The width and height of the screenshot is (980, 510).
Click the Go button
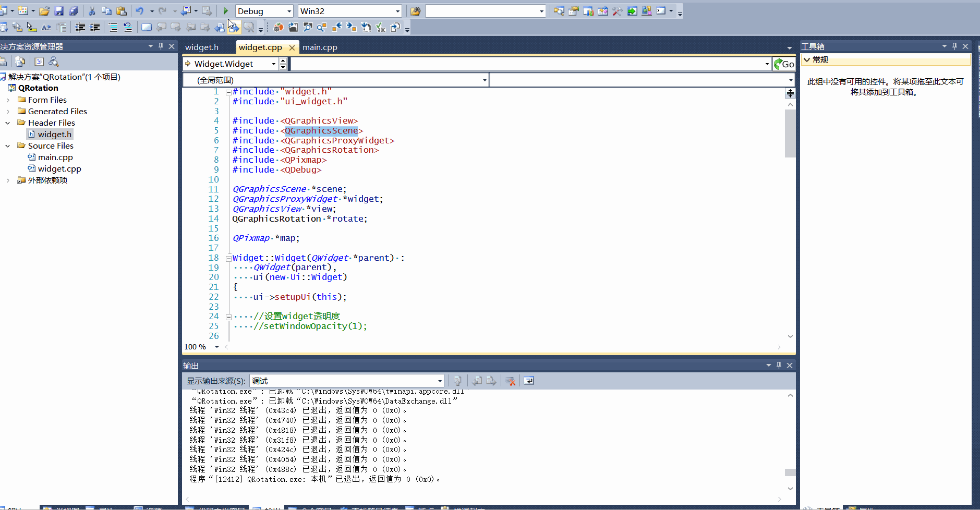coord(784,64)
